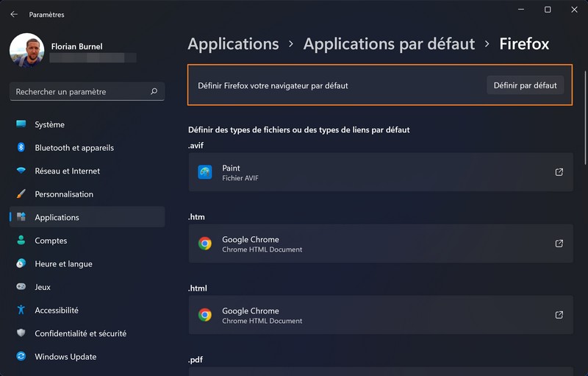Maximize the Paramètres window
Screen dimensions: 588x376
coord(548,10)
